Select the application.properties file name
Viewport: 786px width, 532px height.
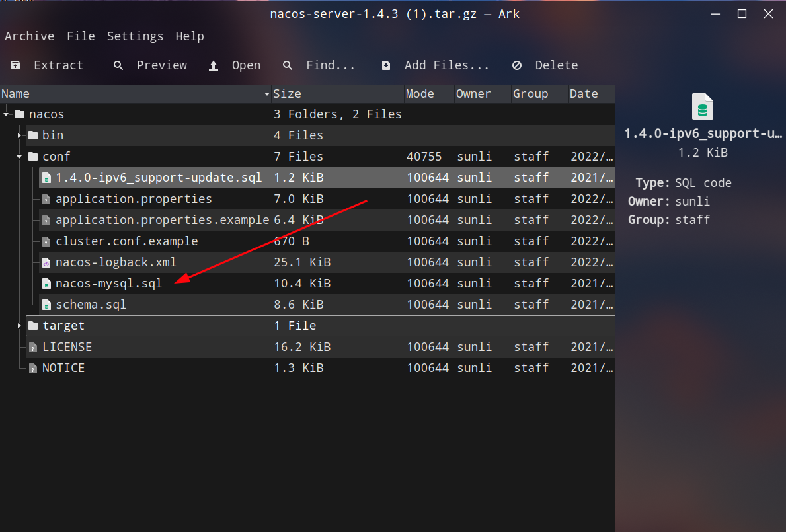click(x=134, y=199)
